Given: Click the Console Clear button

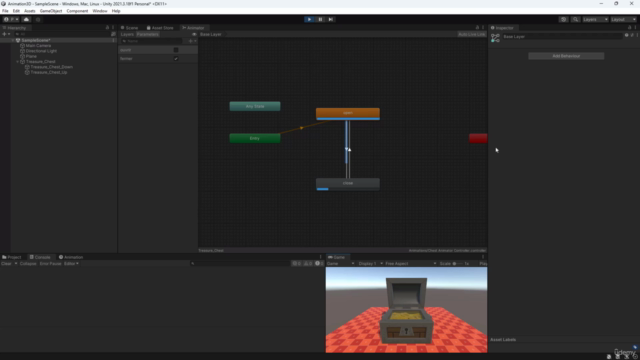Looking at the screenshot, I should tap(6, 264).
